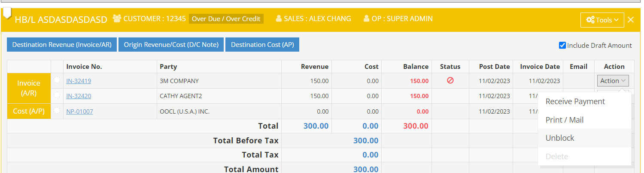
Task: Click Destination Cost (AP) button
Action: tap(262, 45)
